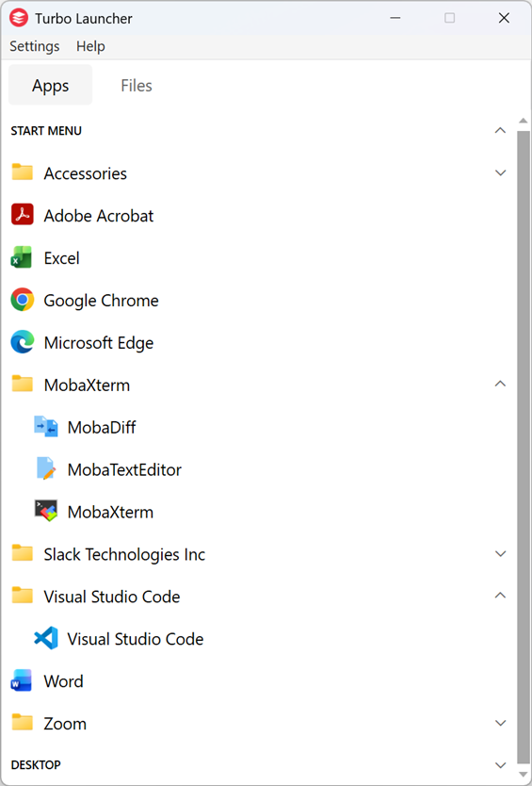532x786 pixels.
Task: Click the Google Chrome icon
Action: [x=22, y=300]
